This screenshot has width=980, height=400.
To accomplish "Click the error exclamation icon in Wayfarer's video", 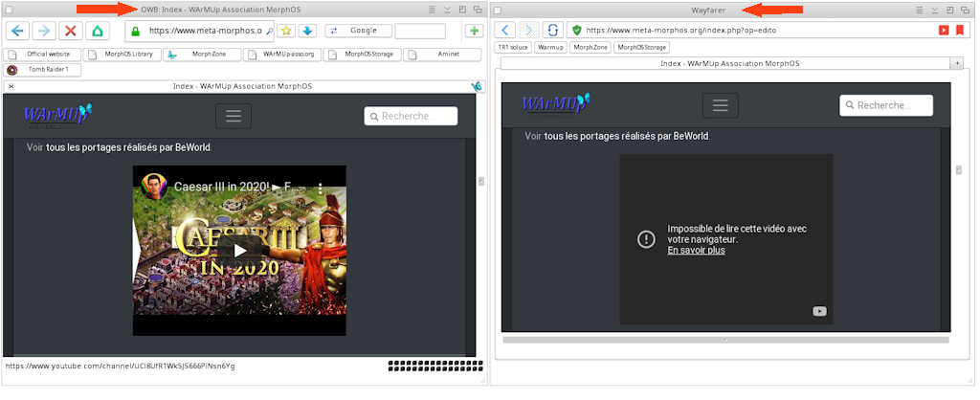I will click(646, 239).
